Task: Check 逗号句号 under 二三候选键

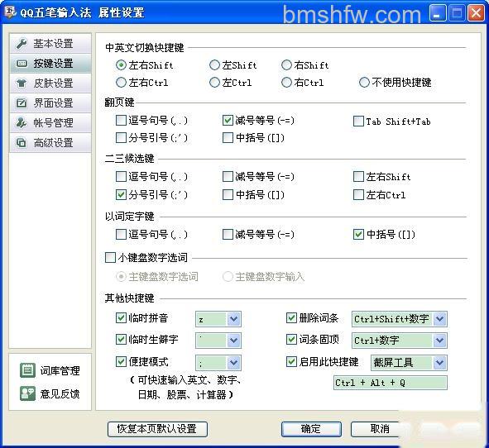Action: (121, 177)
